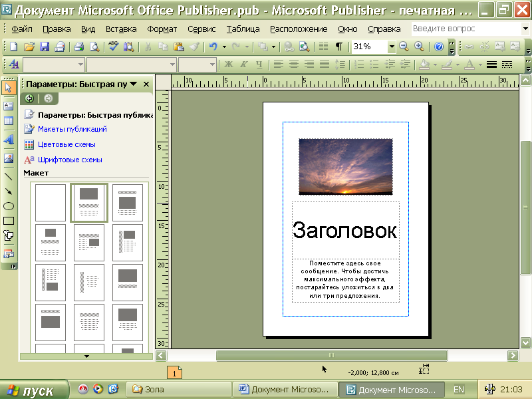This screenshot has height=399, width=532.
Task: Go back in the task pane with the green back arrow
Action: (x=29, y=98)
